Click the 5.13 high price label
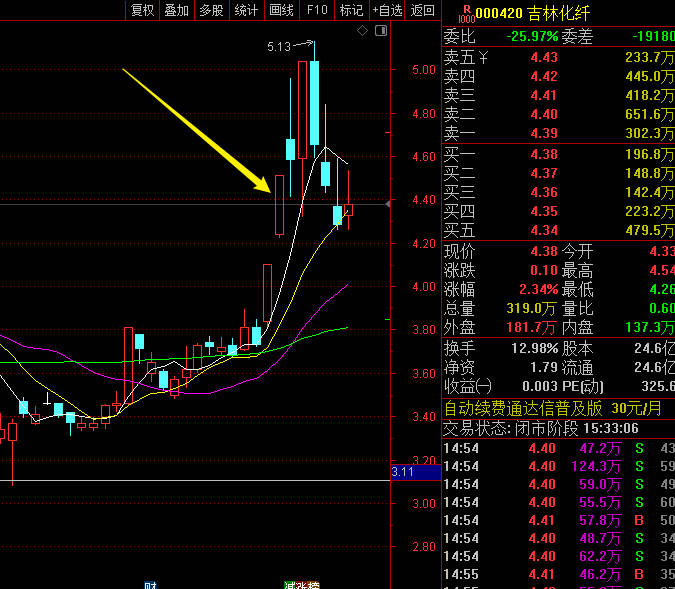The width and height of the screenshot is (675, 589). (x=279, y=46)
